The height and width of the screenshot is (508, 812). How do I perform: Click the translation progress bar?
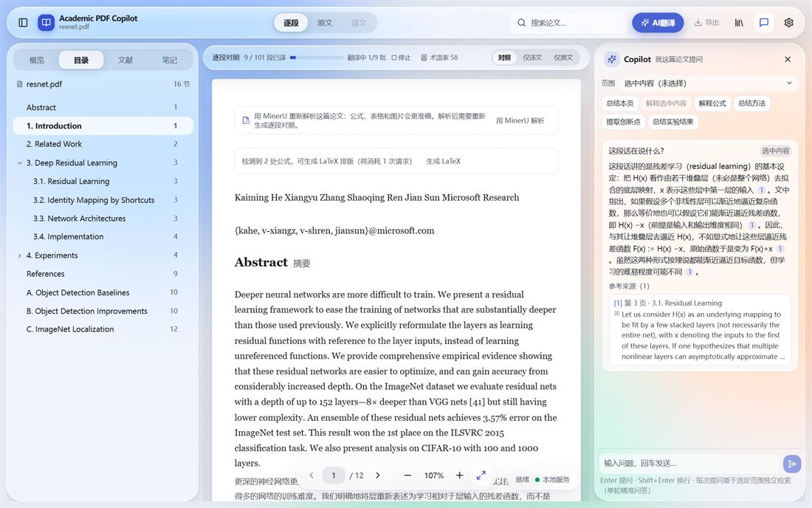click(317, 58)
